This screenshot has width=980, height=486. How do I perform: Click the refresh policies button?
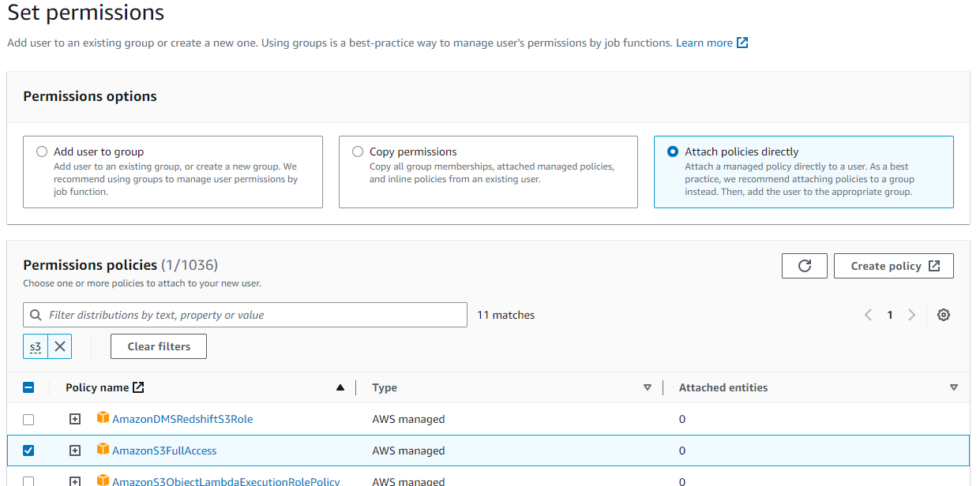804,266
